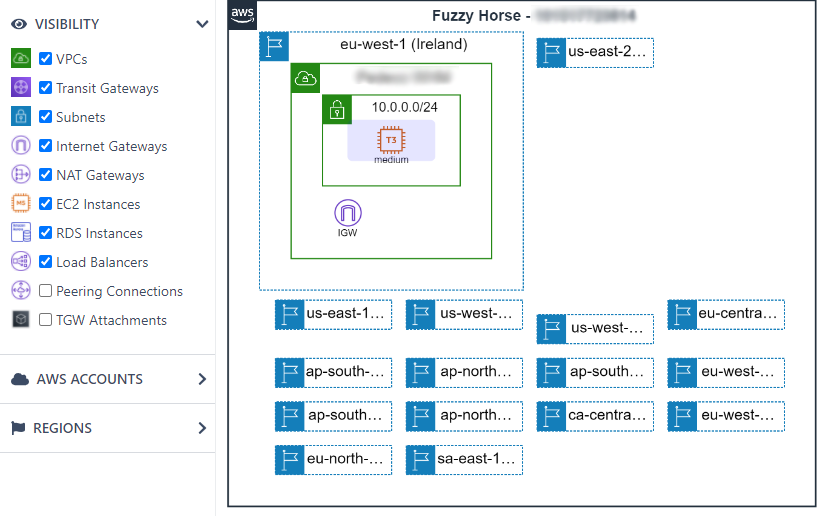
Task: Click the Peering Connections legend icon
Action: [x=21, y=290]
